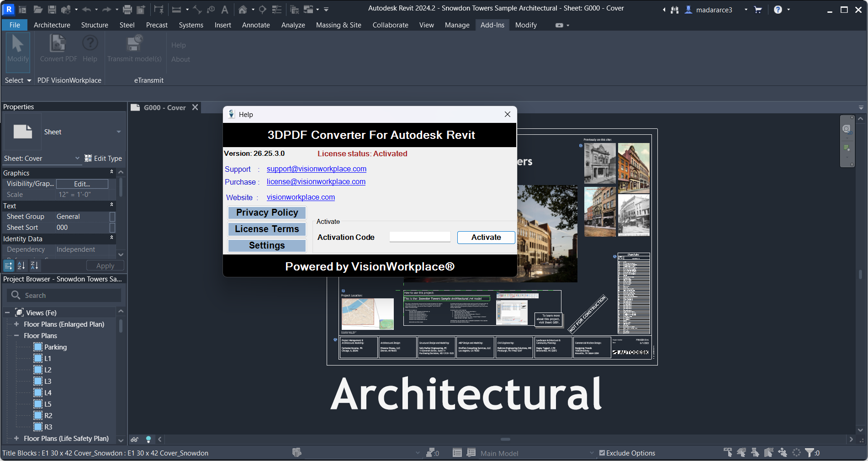The height and width of the screenshot is (461, 868).
Task: Collapse the Floor Plans tree node
Action: click(x=16, y=335)
